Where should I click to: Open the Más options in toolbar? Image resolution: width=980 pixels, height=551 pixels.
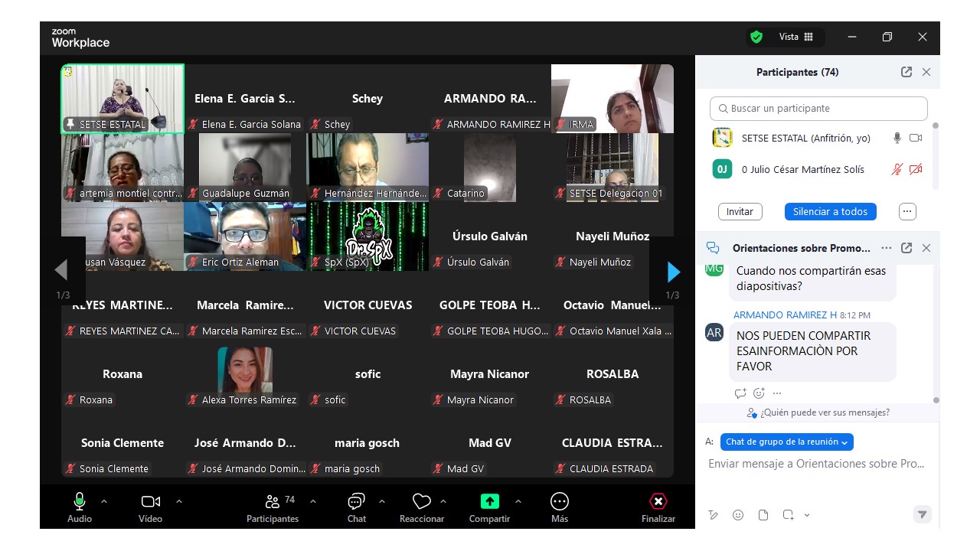(x=559, y=502)
